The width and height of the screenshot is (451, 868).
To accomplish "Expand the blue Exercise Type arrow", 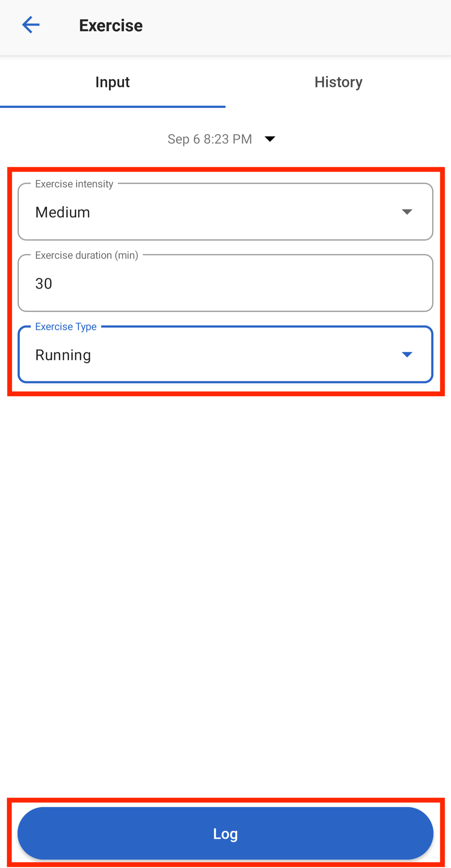I will coord(407,354).
